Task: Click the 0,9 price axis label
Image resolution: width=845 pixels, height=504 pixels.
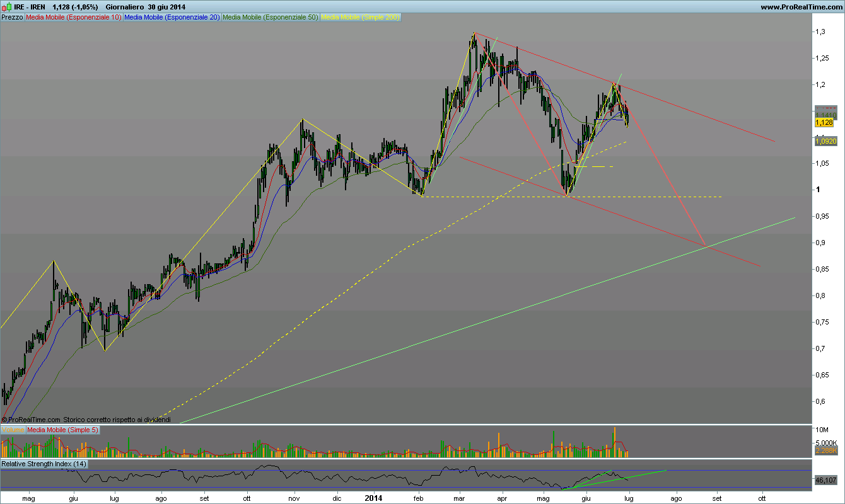Action: (820, 243)
